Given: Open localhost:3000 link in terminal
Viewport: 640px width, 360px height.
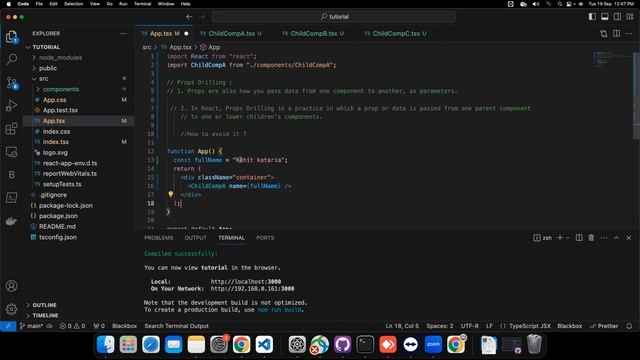Looking at the screenshot, I should pos(246,282).
